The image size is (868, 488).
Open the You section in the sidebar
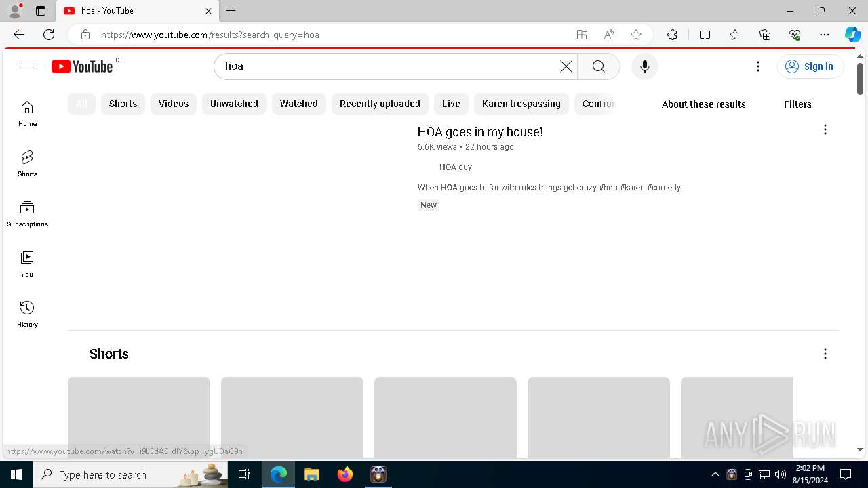click(x=27, y=264)
